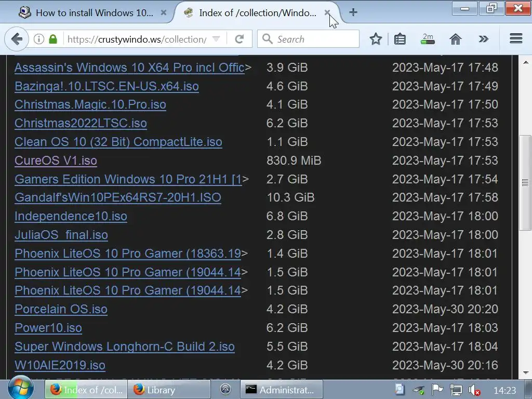Click scrollbar up arrow
The width and height of the screenshot is (532, 399).
coord(525,62)
